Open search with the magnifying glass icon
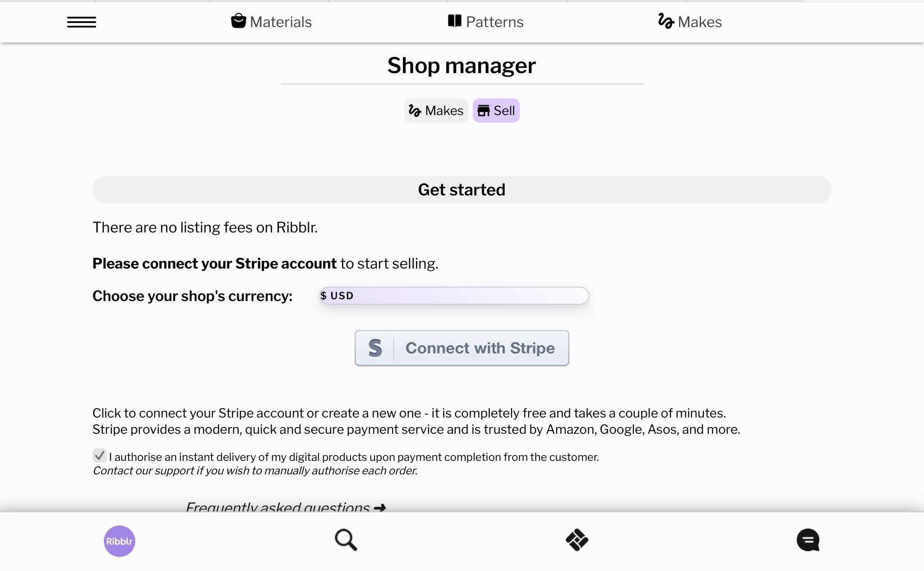This screenshot has width=924, height=571. 346,540
